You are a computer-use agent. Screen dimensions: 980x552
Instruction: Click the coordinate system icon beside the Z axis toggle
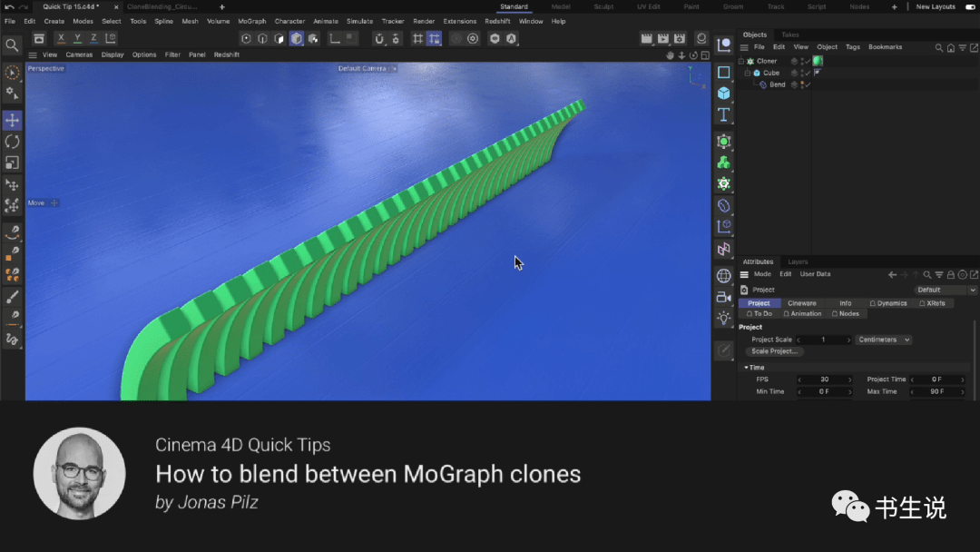111,38
